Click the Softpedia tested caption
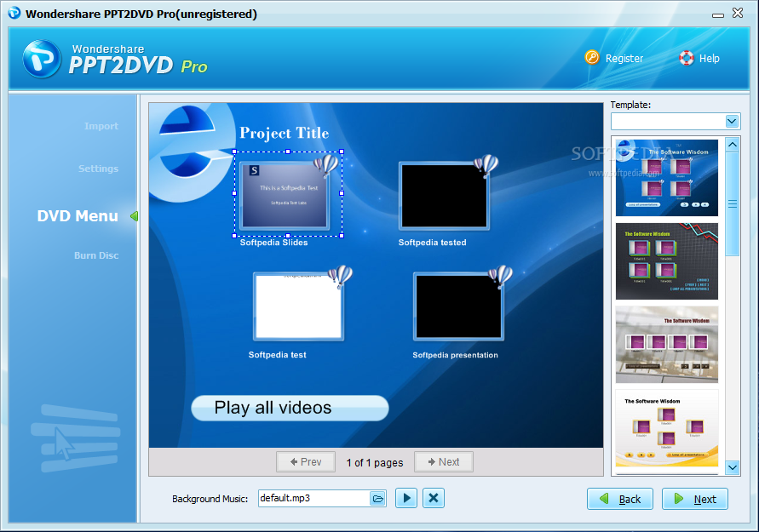The height and width of the screenshot is (532, 759). [432, 243]
